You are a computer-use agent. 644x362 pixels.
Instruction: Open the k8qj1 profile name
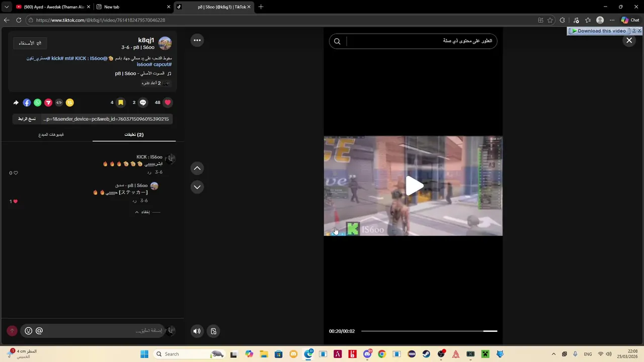[146, 40]
